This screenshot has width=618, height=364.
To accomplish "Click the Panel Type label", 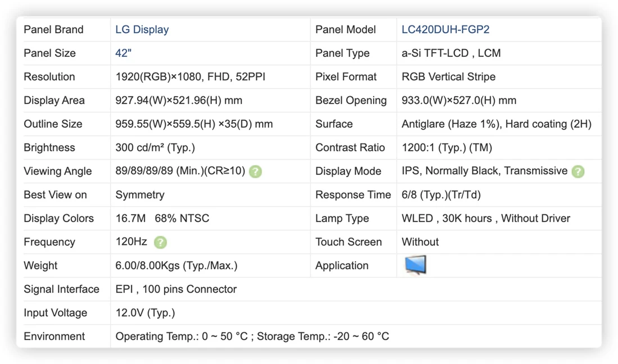I will point(343,53).
